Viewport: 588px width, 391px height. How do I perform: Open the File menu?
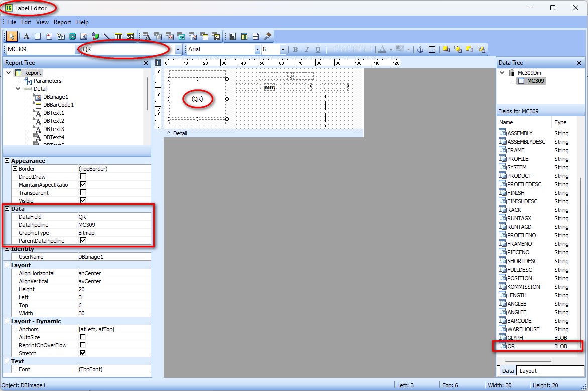pos(12,22)
